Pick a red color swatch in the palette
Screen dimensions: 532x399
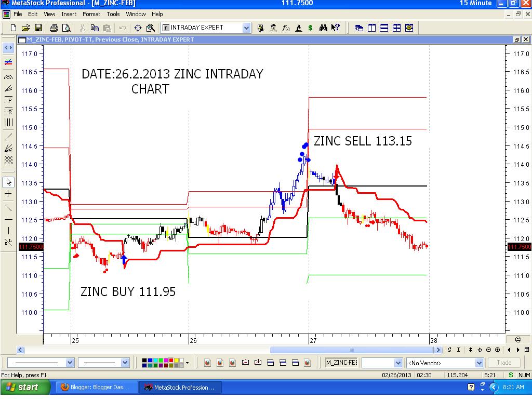coord(171,360)
